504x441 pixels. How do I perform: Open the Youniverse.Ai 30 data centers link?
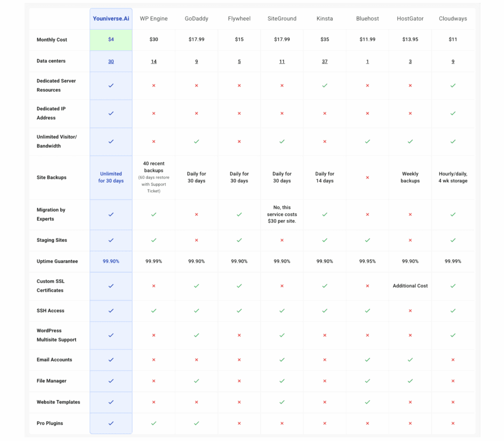pos(111,62)
